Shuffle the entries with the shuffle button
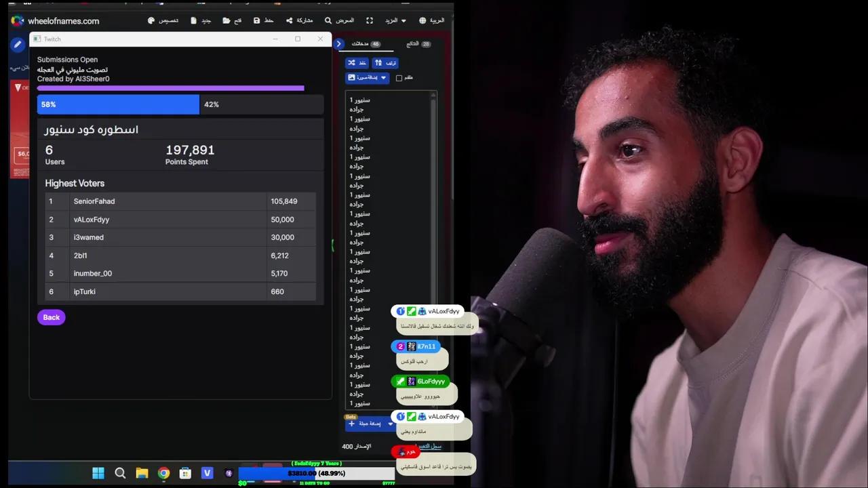 [357, 63]
